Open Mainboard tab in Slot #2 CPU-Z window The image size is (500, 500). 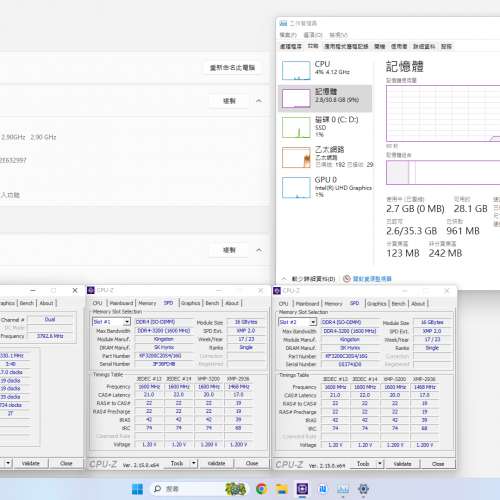307,304
